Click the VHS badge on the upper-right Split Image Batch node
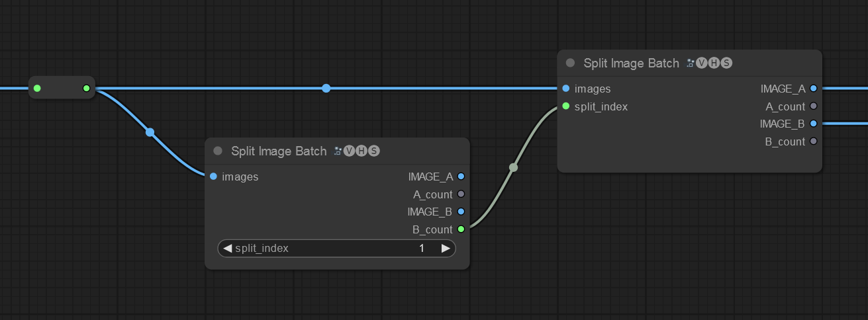Viewport: 868px width, 320px height. tap(710, 63)
